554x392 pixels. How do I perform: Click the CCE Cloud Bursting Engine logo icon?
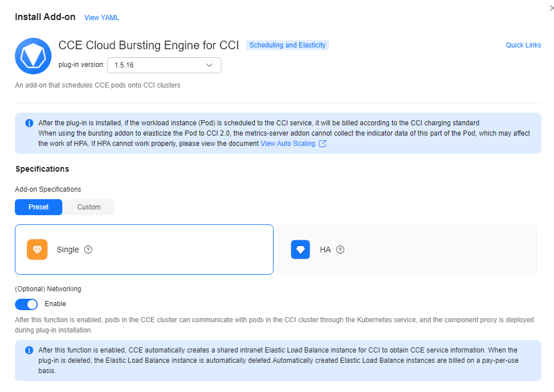(x=33, y=56)
